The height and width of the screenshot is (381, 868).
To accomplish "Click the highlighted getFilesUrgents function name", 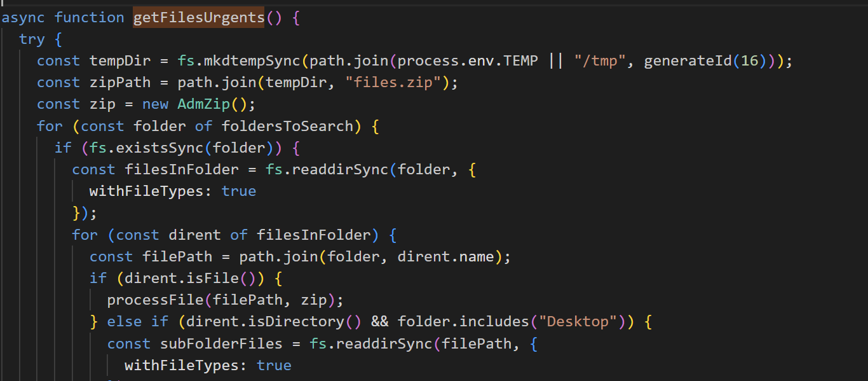I will point(198,18).
